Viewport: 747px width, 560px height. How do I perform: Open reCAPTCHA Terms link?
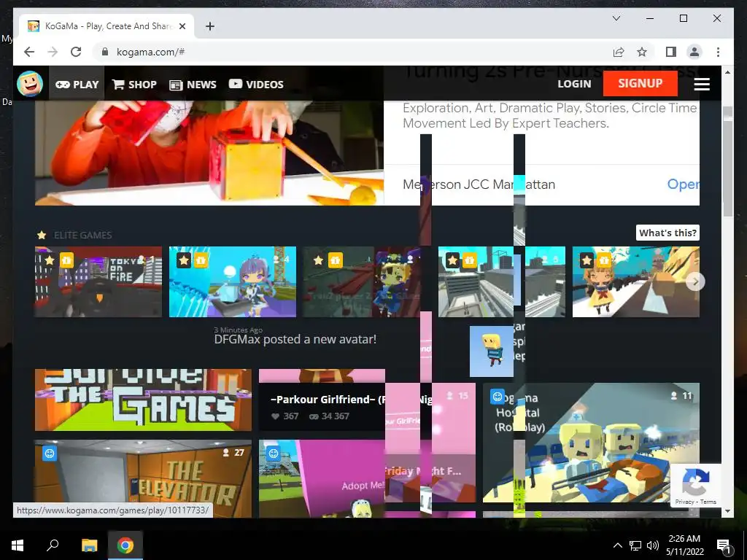coord(708,502)
